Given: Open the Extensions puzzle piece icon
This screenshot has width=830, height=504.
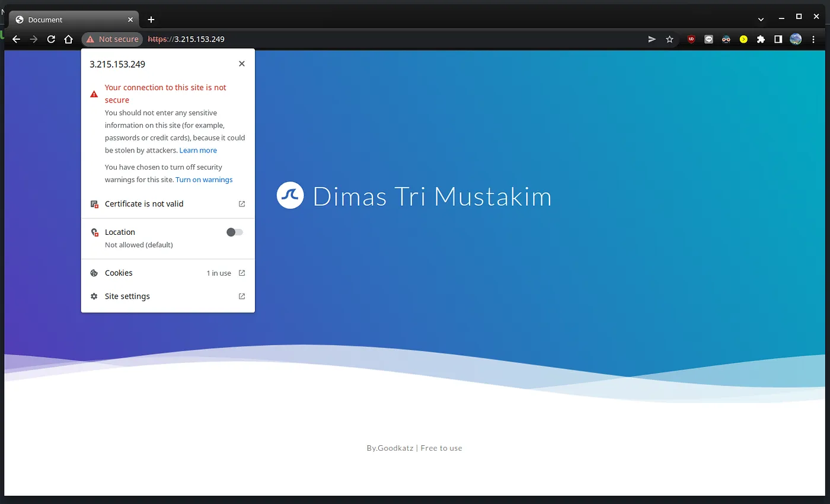Looking at the screenshot, I should coord(761,39).
